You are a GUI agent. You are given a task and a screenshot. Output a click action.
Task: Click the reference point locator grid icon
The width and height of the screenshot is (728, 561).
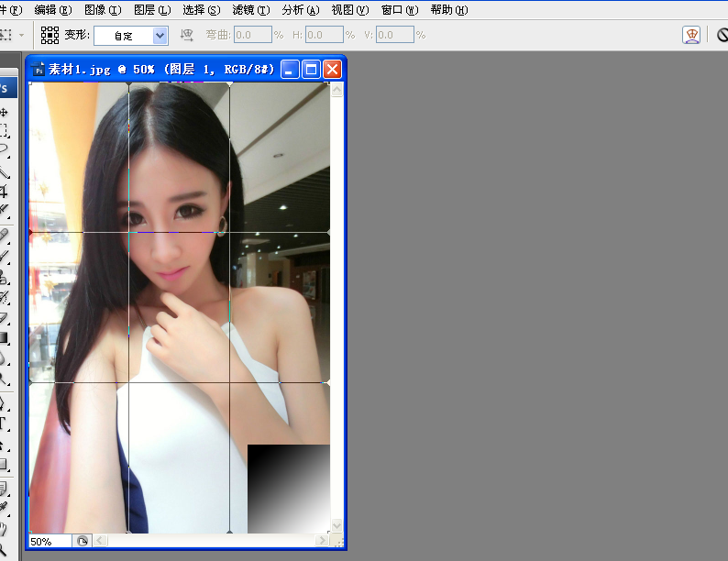pos(50,35)
